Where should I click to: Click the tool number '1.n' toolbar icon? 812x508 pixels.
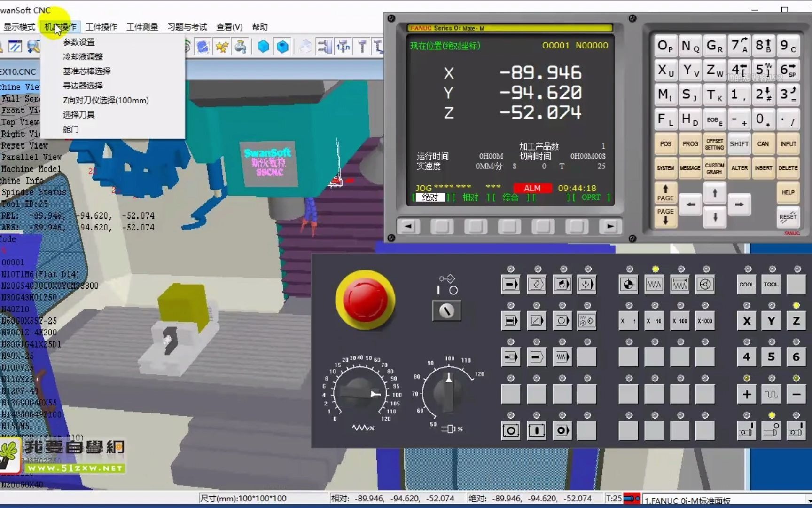(343, 47)
